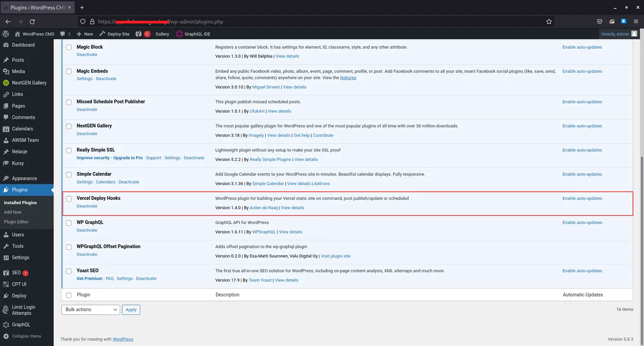Click the WordPress logo in the admin bar
The width and height of the screenshot is (644, 346).
tap(5, 34)
